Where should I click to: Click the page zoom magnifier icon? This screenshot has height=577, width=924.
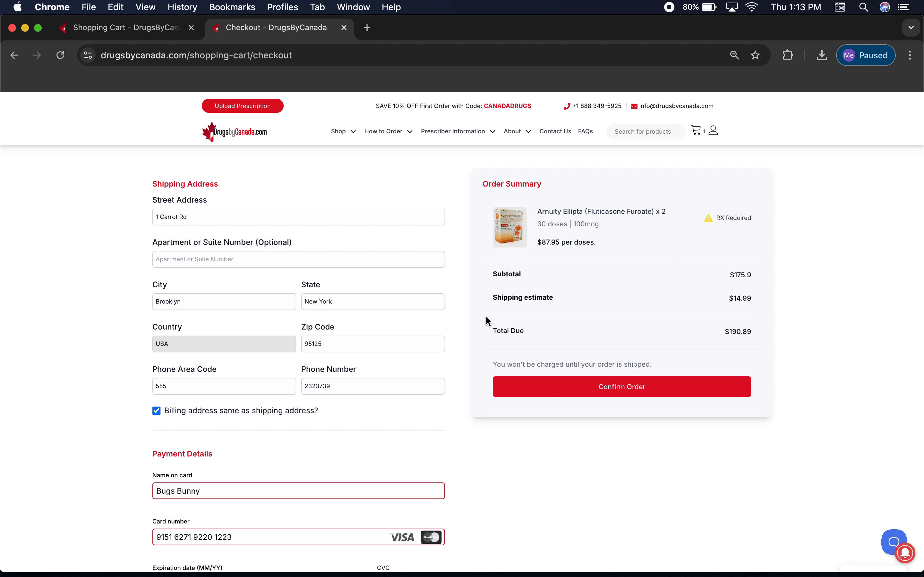coord(734,55)
